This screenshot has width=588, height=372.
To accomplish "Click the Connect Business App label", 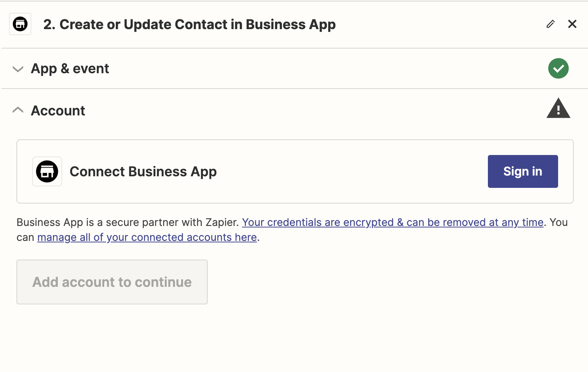I will click(x=143, y=172).
